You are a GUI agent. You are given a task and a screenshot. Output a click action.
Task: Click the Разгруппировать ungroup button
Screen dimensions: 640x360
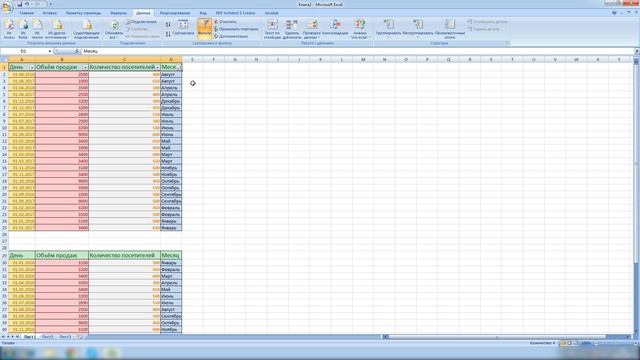(x=417, y=29)
